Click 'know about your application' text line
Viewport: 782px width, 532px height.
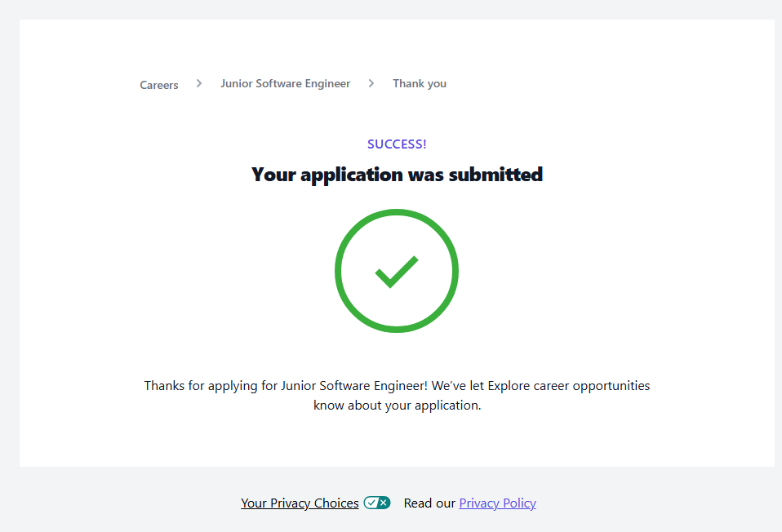(x=398, y=405)
